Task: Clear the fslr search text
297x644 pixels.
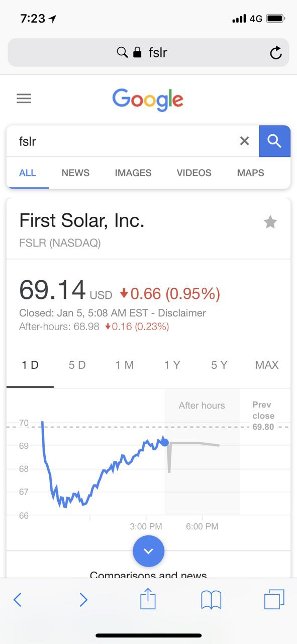Action: point(244,141)
